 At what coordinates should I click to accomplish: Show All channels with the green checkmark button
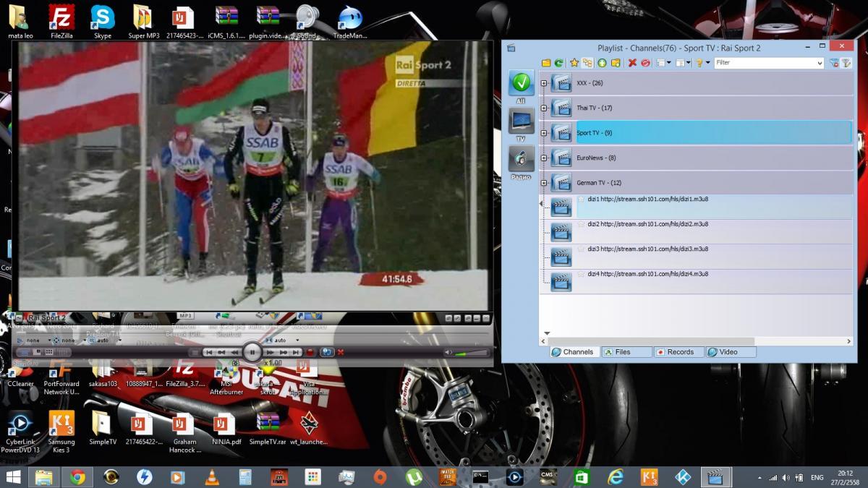coord(521,84)
